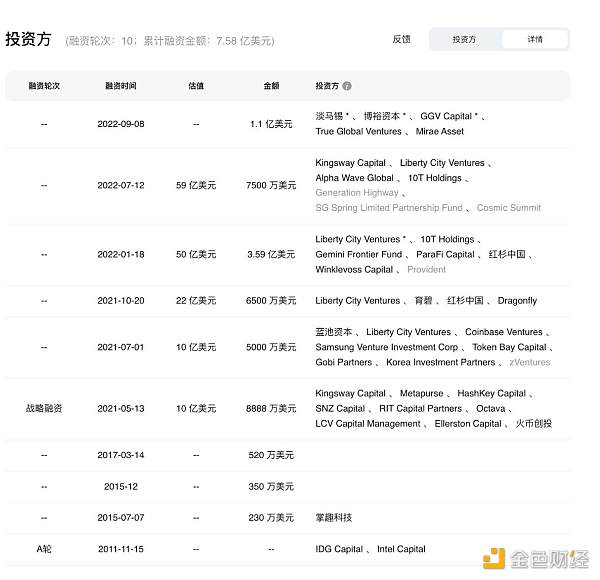Viewport: 600px width, 580px height.
Task: Open investor LCV Capital Management
Action: (x=368, y=424)
